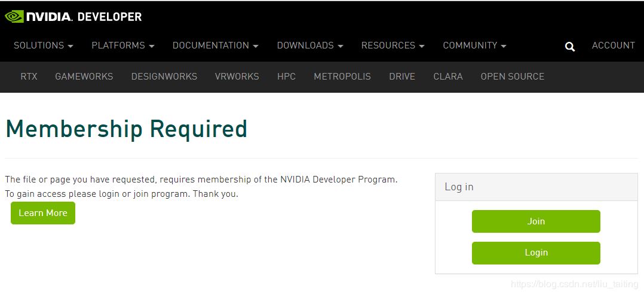Go to the ACCOUNT link
The image size is (644, 295).
point(613,45)
